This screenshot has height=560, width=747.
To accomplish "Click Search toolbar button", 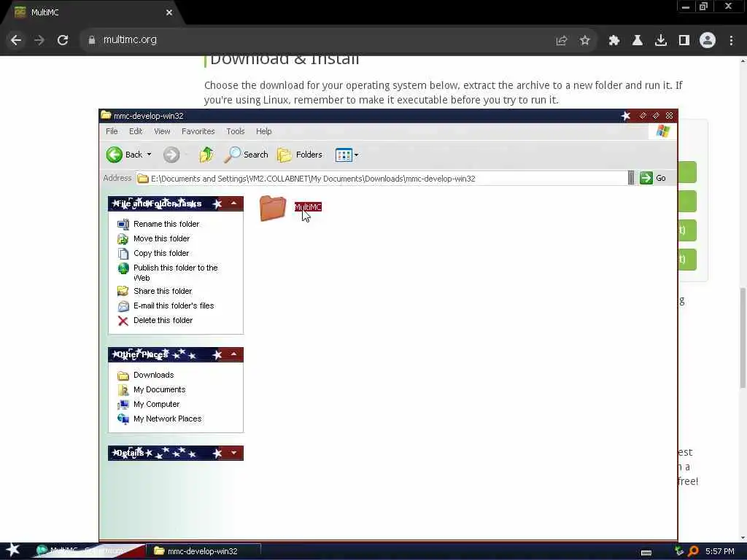I will click(246, 155).
